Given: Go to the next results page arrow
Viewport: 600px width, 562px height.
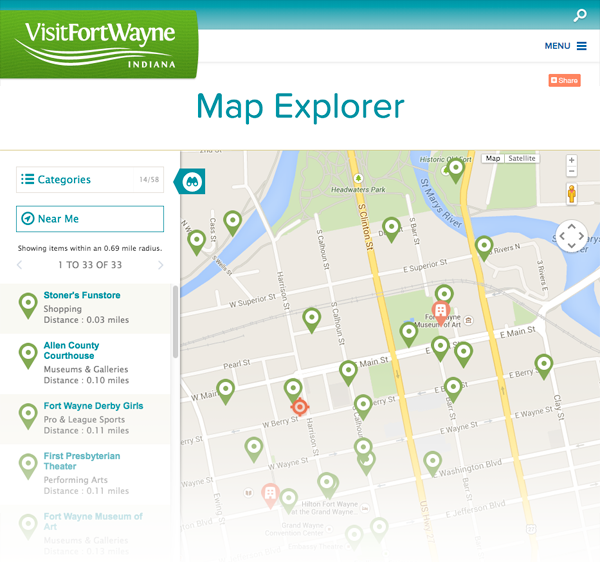Looking at the screenshot, I should point(161,265).
